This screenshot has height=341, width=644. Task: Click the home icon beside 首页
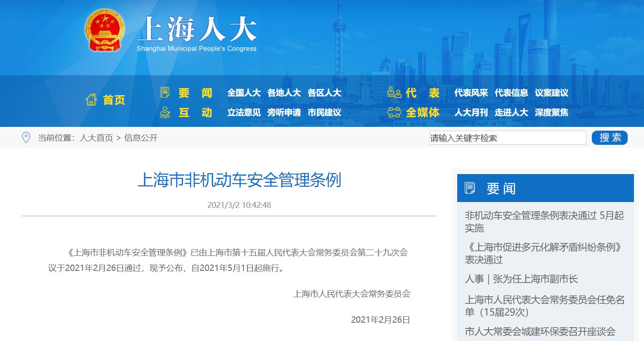pyautogui.click(x=91, y=100)
